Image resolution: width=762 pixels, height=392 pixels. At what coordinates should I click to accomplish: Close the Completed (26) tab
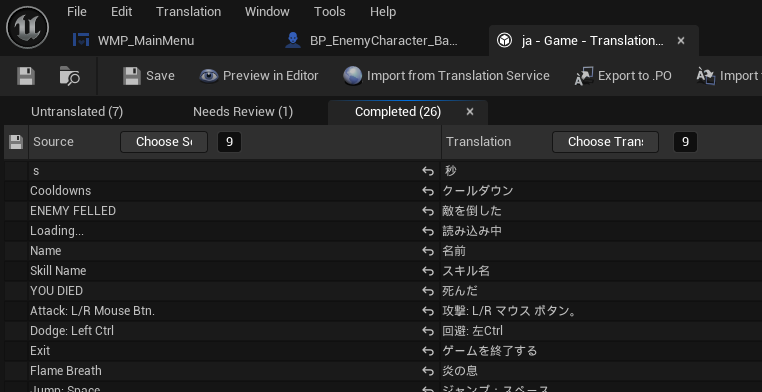[470, 112]
